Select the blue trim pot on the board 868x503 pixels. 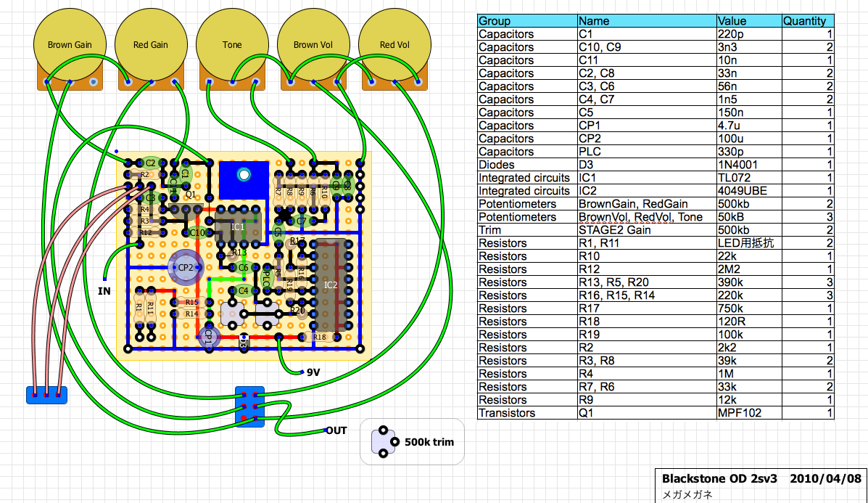(x=244, y=180)
